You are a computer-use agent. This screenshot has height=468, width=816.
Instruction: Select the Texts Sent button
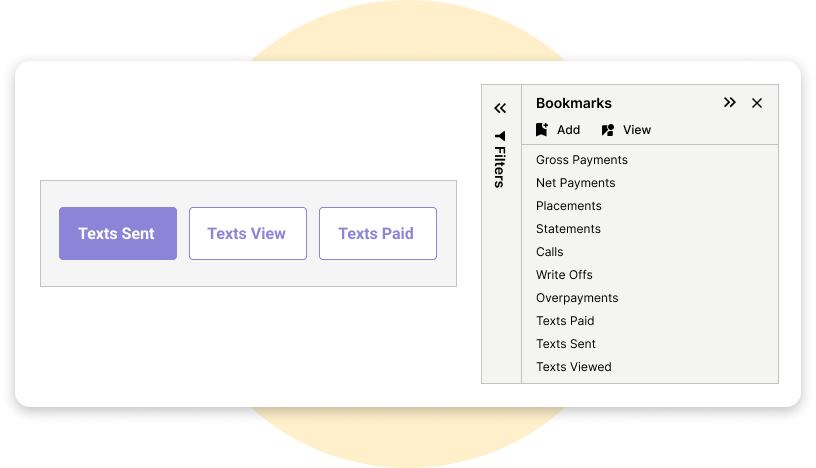tap(118, 234)
